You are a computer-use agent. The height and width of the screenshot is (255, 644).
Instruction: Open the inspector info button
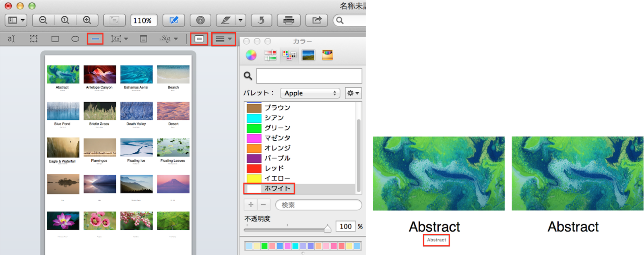tap(200, 20)
